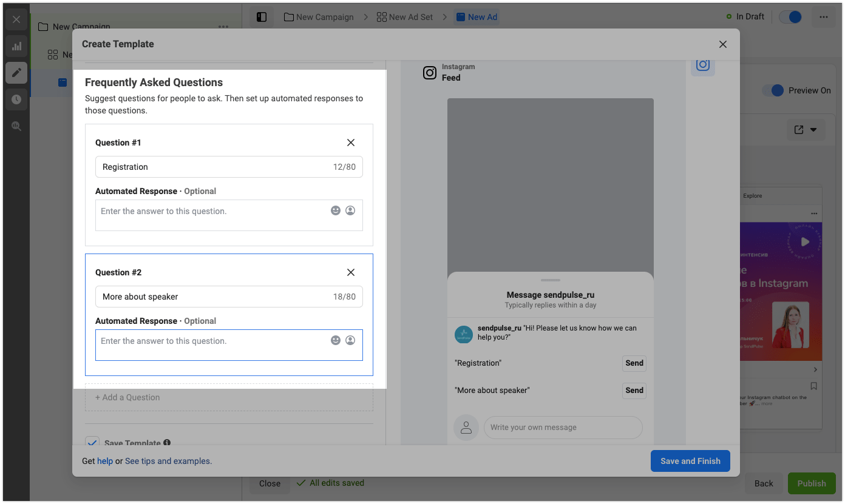Delete Question #2 using its X icon
The width and height of the screenshot is (845, 504).
pyautogui.click(x=351, y=272)
